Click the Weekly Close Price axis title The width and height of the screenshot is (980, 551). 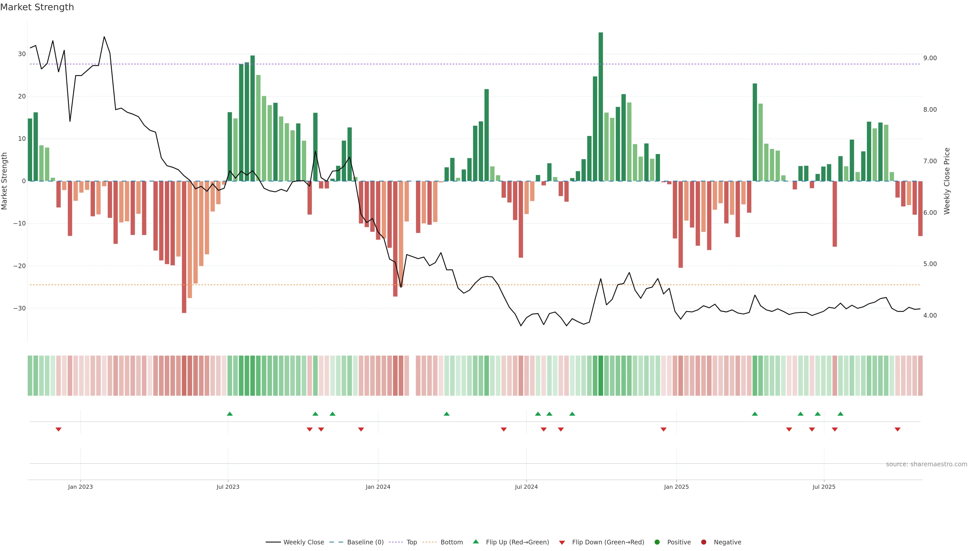pos(947,181)
